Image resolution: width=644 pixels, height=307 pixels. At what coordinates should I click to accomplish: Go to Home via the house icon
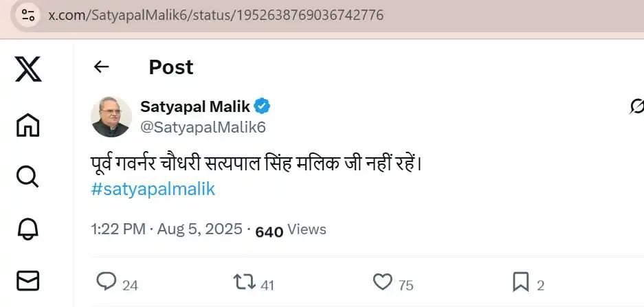coord(27,125)
